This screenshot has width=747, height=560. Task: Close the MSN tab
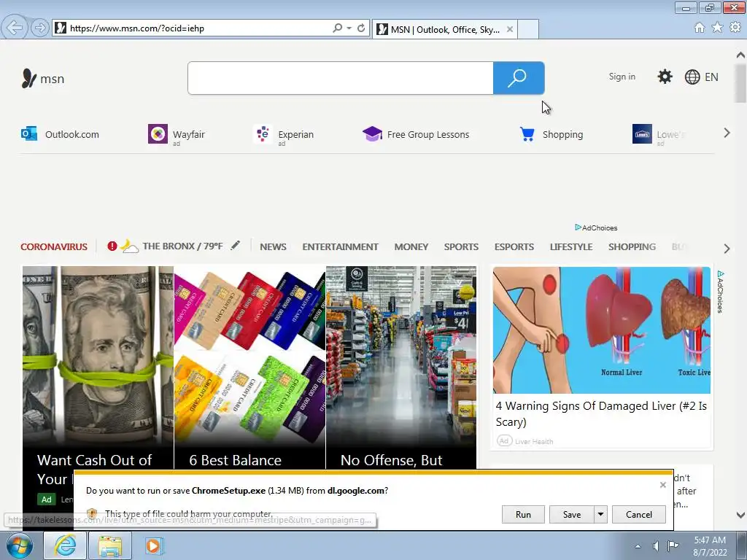509,29
